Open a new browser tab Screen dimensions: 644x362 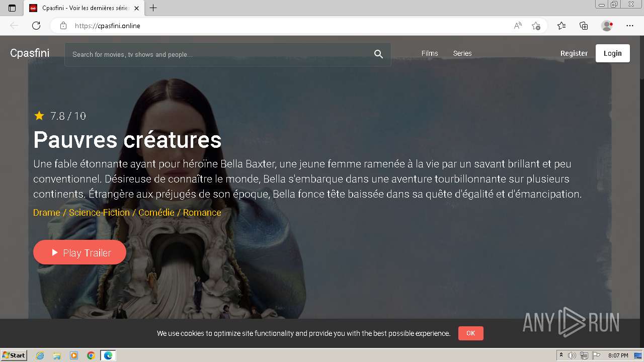tap(153, 8)
